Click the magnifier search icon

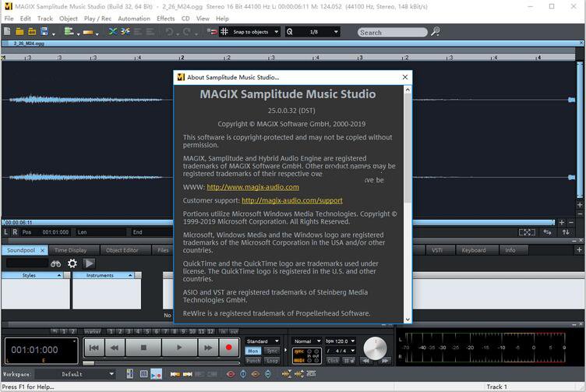pos(435,32)
